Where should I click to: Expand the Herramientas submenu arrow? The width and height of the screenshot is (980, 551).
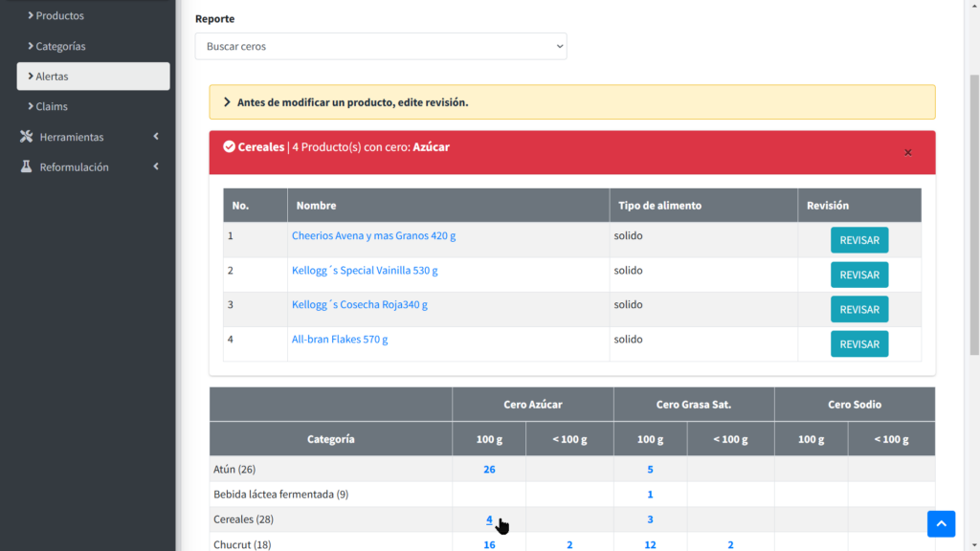[156, 137]
